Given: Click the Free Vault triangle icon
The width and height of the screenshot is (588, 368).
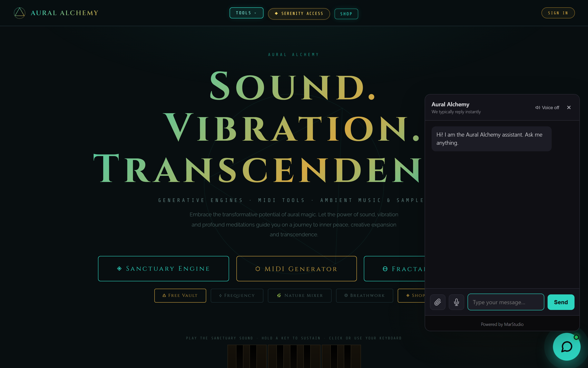Looking at the screenshot, I should coord(164,295).
